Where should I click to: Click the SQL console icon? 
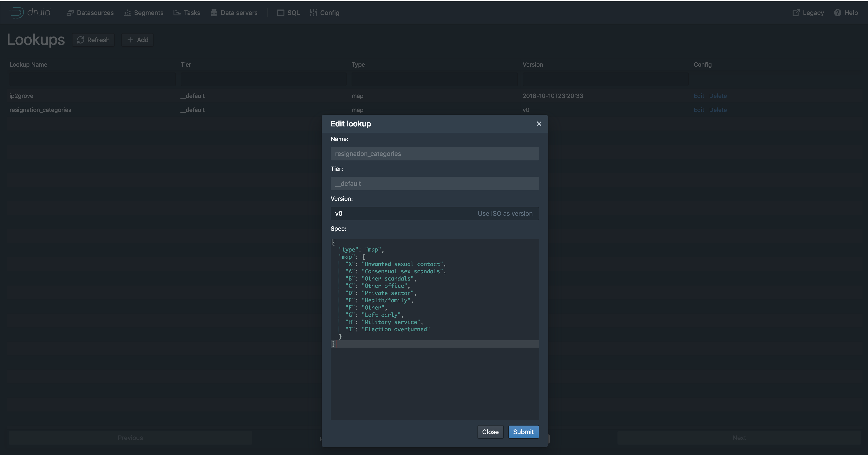[280, 13]
